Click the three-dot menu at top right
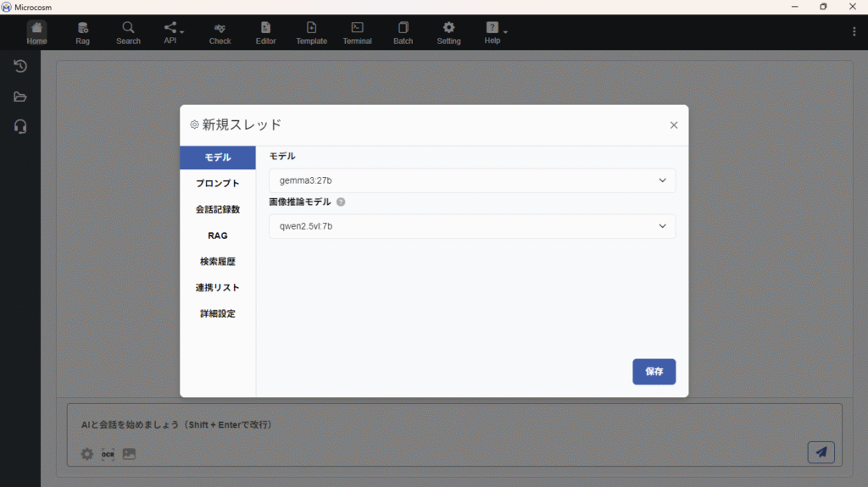The image size is (868, 487). [x=854, y=31]
